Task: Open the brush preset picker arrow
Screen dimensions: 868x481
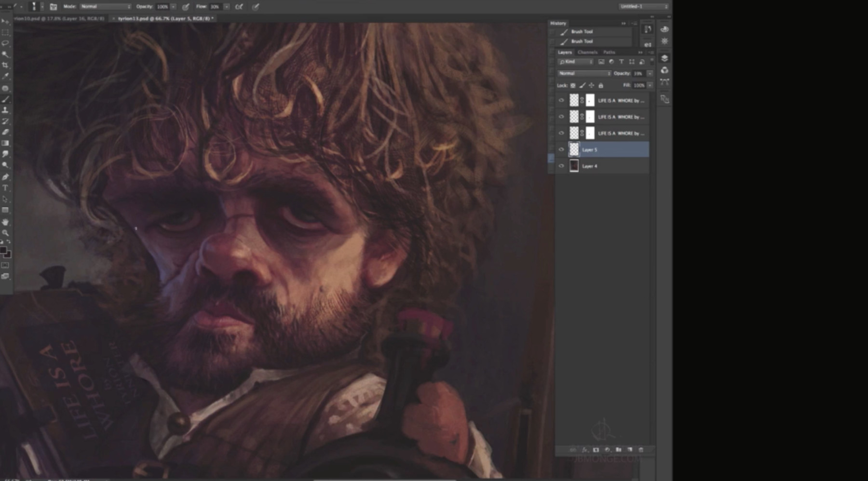Action: coord(42,7)
